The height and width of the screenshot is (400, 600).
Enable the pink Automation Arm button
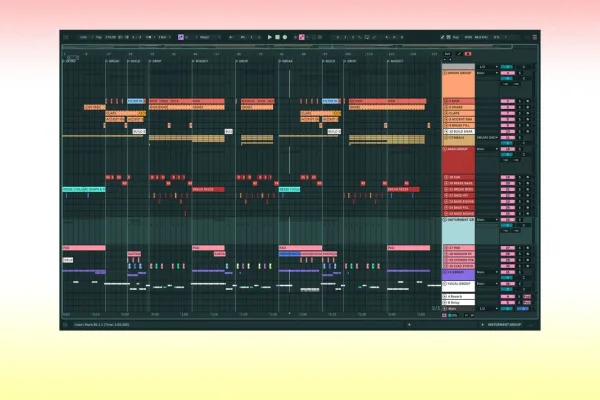[302, 37]
